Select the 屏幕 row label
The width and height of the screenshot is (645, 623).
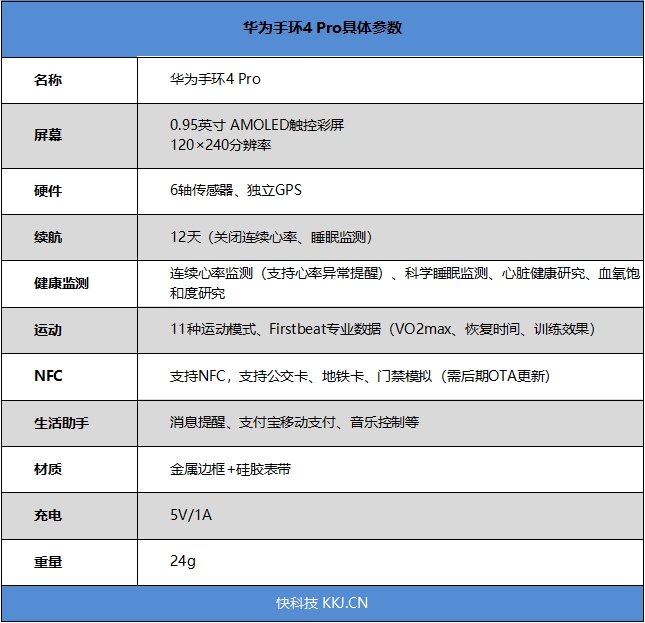48,135
